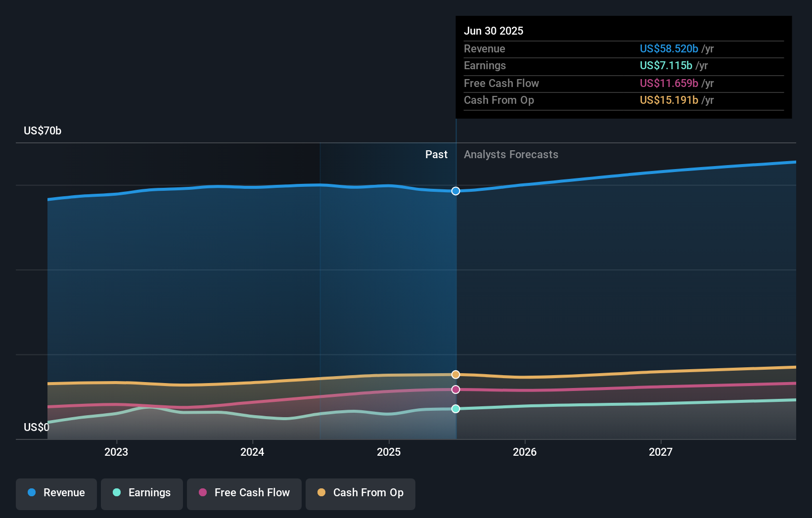The height and width of the screenshot is (518, 812).
Task: Open the Cash From Op row in the tooltip
Action: click(x=499, y=100)
